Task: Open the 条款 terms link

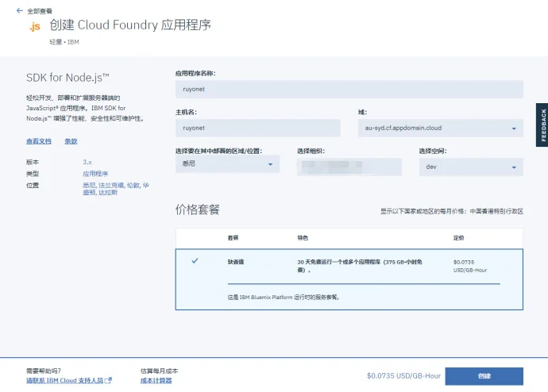Action: pos(71,141)
